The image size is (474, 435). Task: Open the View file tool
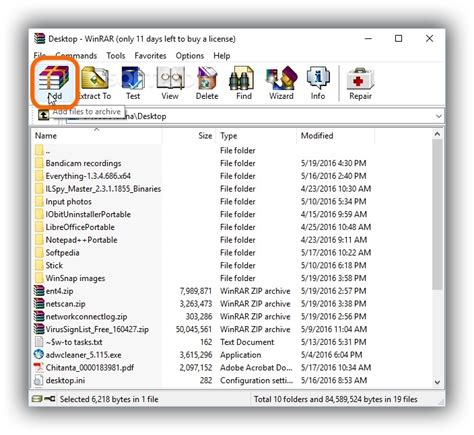(x=170, y=78)
